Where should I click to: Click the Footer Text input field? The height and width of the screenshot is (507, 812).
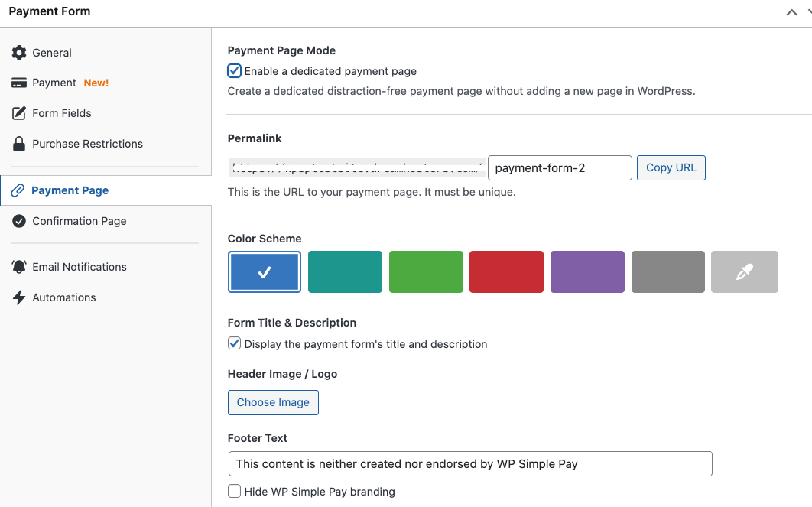[x=469, y=463]
